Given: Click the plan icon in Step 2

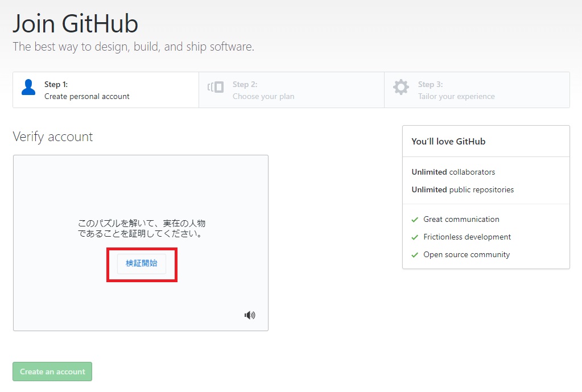Looking at the screenshot, I should (x=216, y=87).
